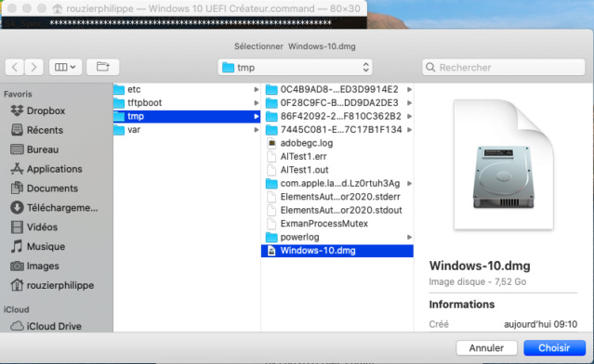This screenshot has height=364, width=594.
Task: Select the Windows-10.dmg file row
Action: tap(337, 251)
